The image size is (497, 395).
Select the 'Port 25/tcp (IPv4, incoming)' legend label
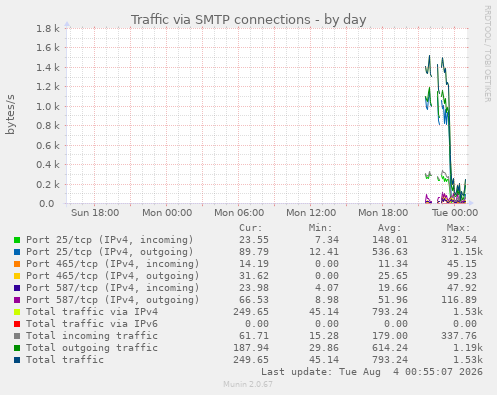coord(110,240)
